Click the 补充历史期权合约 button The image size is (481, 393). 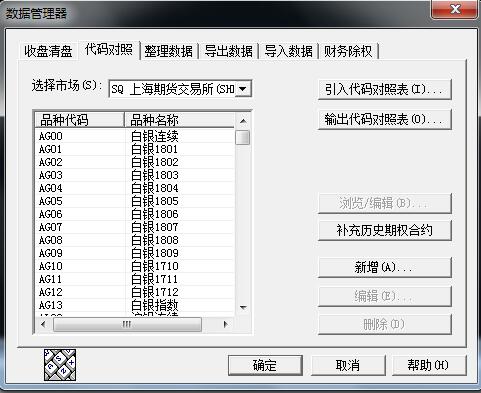[385, 230]
